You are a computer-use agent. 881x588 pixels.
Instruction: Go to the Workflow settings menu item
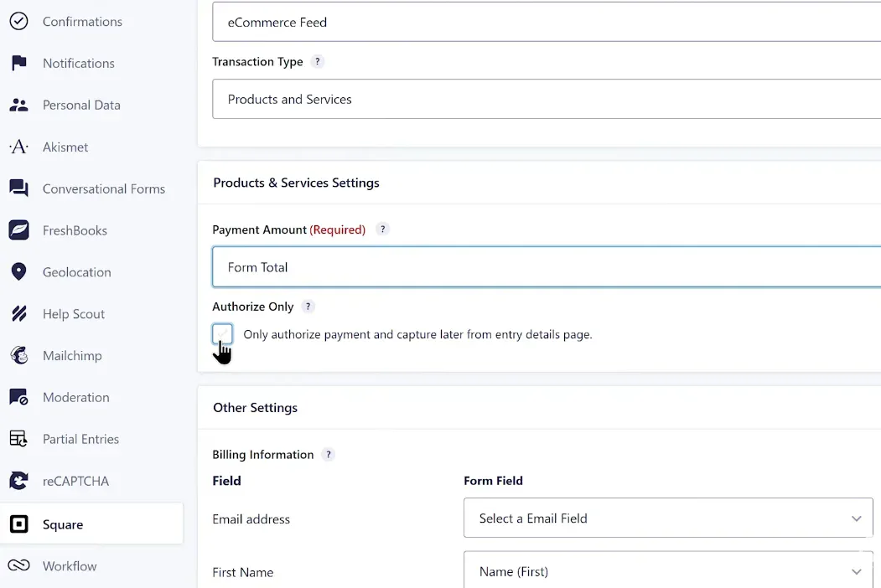click(x=70, y=566)
